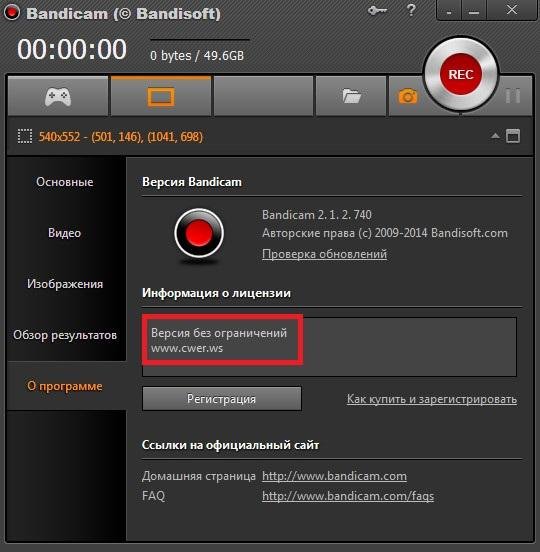The image size is (540, 552).
Task: Open the Обзор результатов tab
Action: tap(65, 335)
